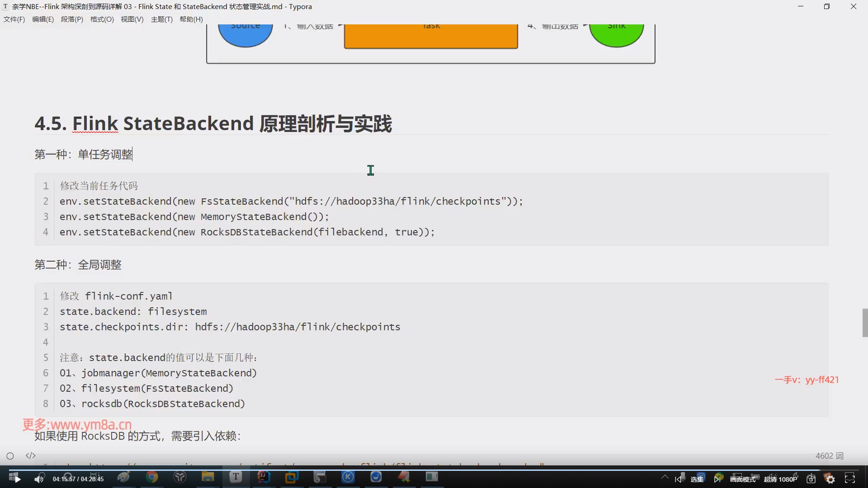Click the document vertical scrollbar thumb
The width and height of the screenshot is (868, 488).
[x=864, y=323]
